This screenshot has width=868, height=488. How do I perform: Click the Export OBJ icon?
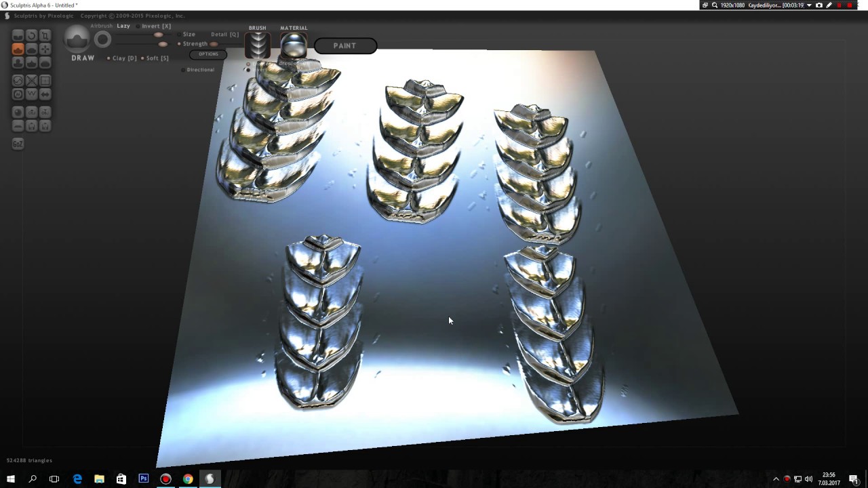click(45, 113)
